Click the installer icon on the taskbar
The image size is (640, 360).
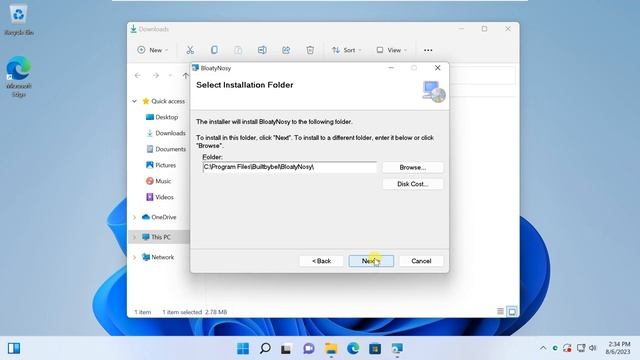397,348
